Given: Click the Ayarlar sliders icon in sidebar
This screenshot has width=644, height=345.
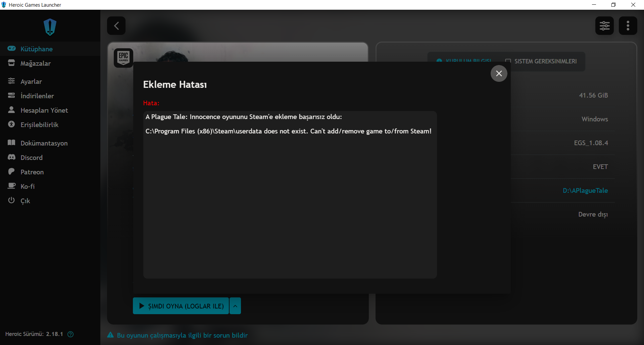Looking at the screenshot, I should (x=11, y=81).
